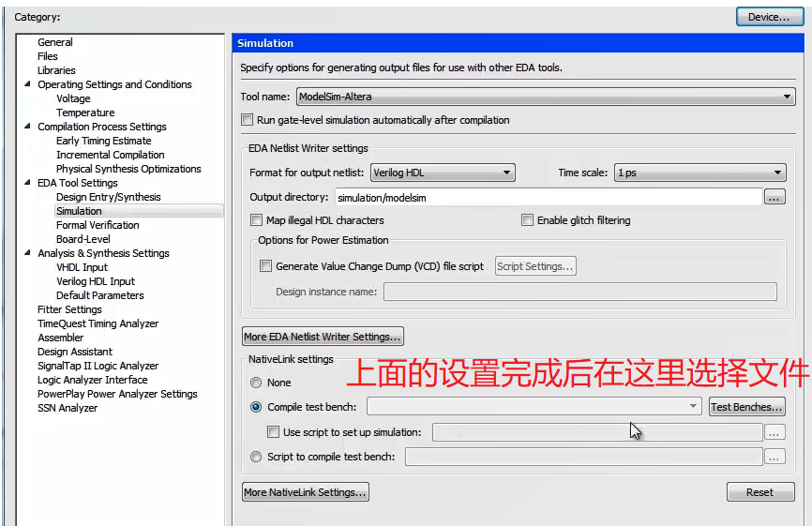Viewport: 812px width, 526px height.
Task: Select the Compile test bench radio button
Action: click(256, 408)
